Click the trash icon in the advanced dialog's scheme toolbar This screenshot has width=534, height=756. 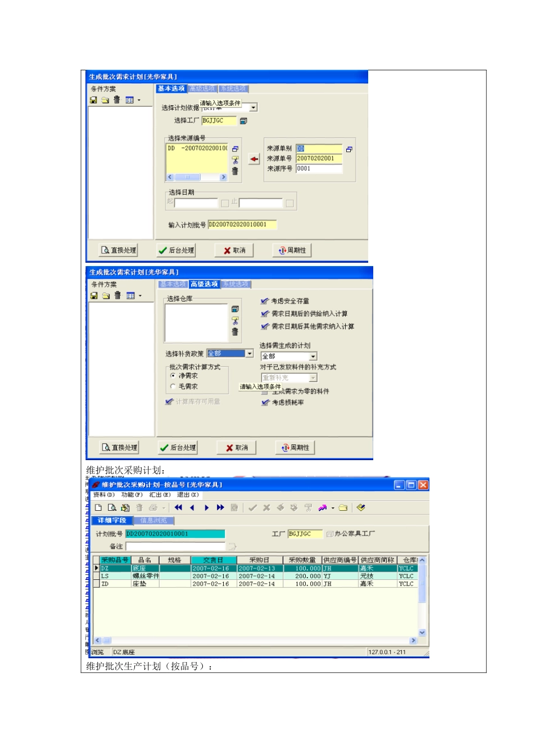pos(117,295)
